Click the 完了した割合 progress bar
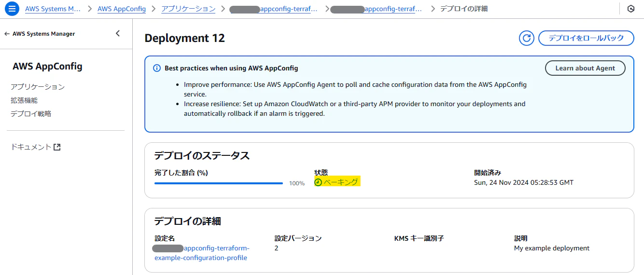This screenshot has width=644, height=275. 219,183
